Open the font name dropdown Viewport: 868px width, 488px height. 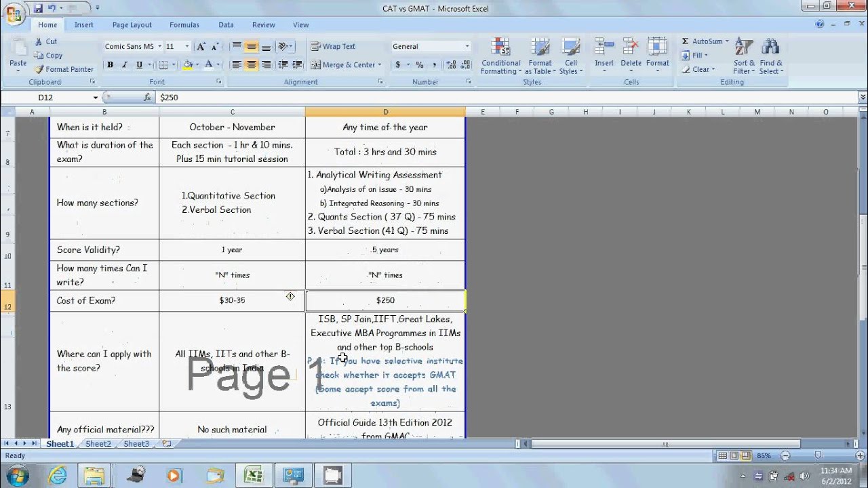[x=159, y=47]
